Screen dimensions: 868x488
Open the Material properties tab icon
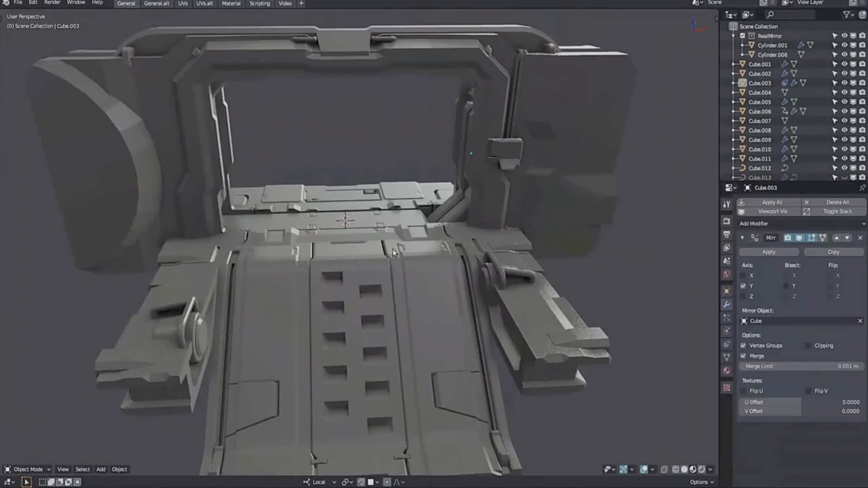click(727, 371)
